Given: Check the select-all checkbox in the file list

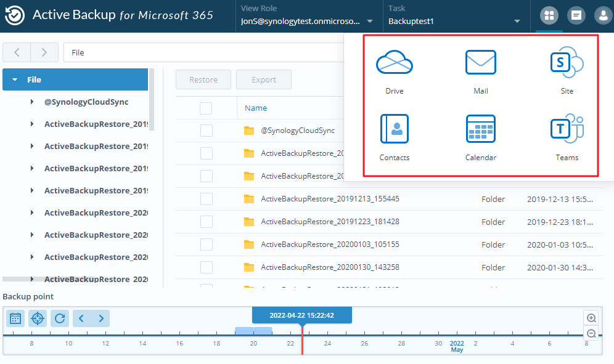Looking at the screenshot, I should point(207,108).
